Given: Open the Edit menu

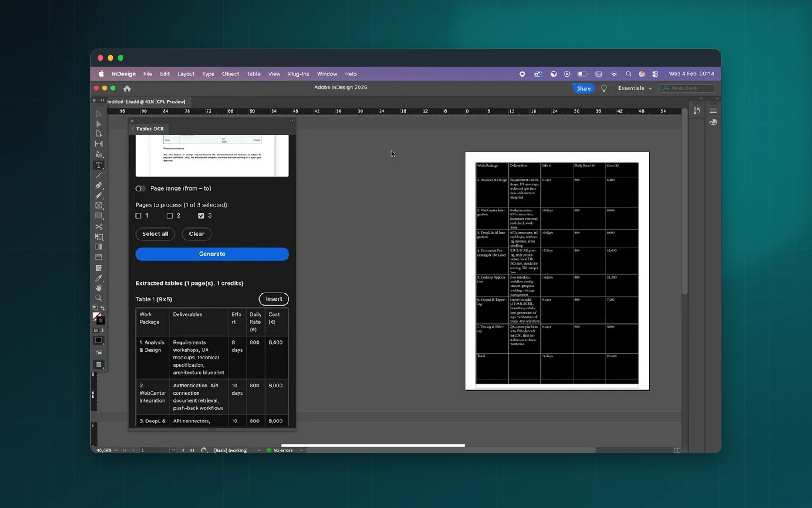Looking at the screenshot, I should tap(165, 74).
